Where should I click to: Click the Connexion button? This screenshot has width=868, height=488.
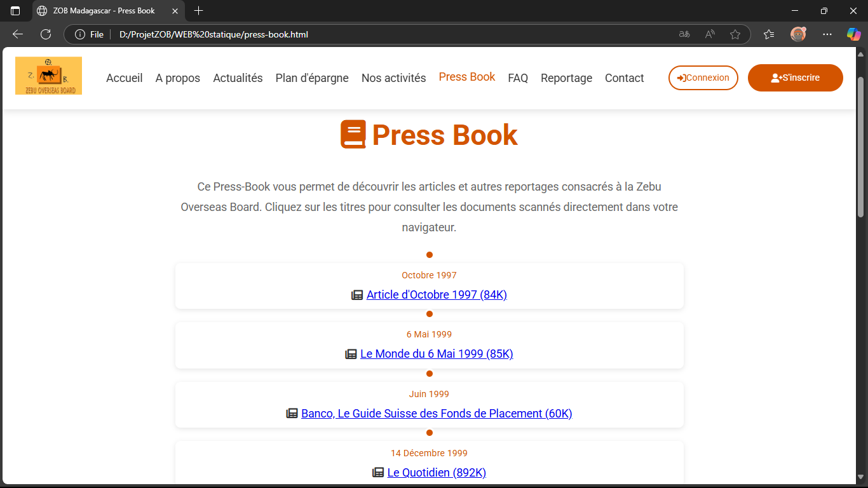pyautogui.click(x=703, y=78)
